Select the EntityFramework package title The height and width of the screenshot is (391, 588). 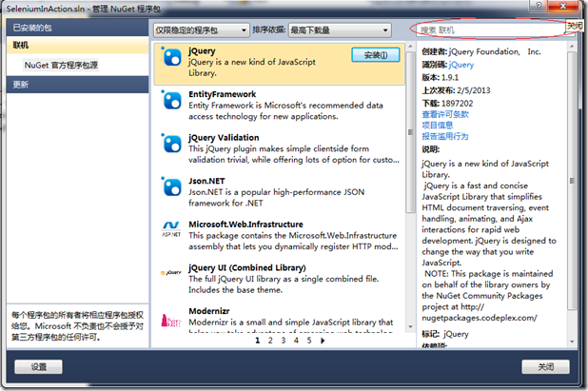point(222,94)
